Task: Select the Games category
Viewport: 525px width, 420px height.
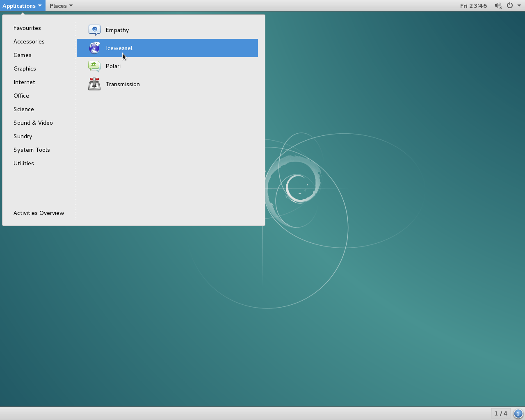Action: pos(22,55)
